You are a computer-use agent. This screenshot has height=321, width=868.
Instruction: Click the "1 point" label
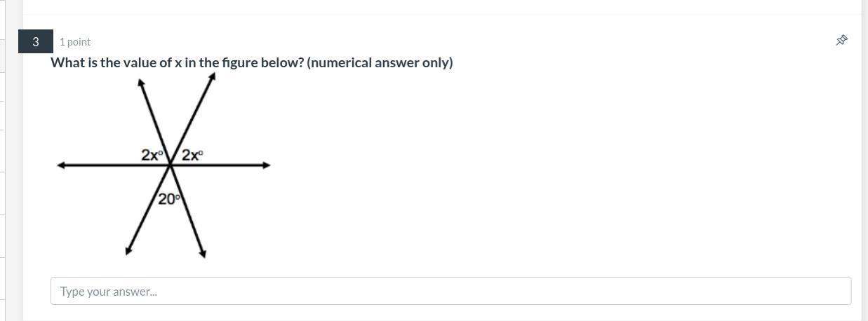[75, 42]
